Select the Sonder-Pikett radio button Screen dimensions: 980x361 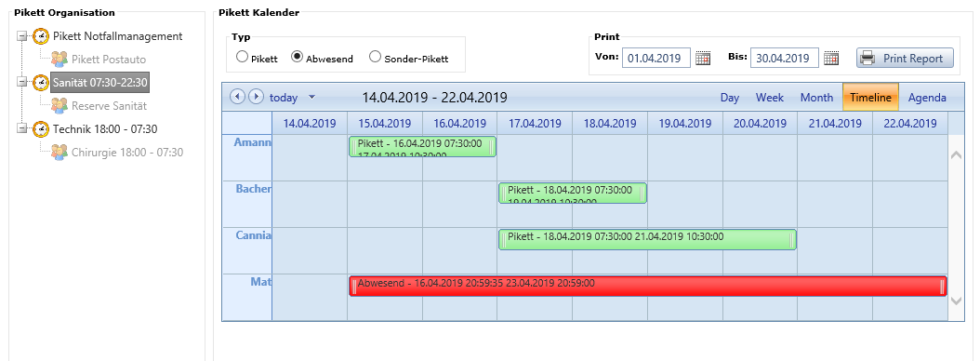[375, 57]
